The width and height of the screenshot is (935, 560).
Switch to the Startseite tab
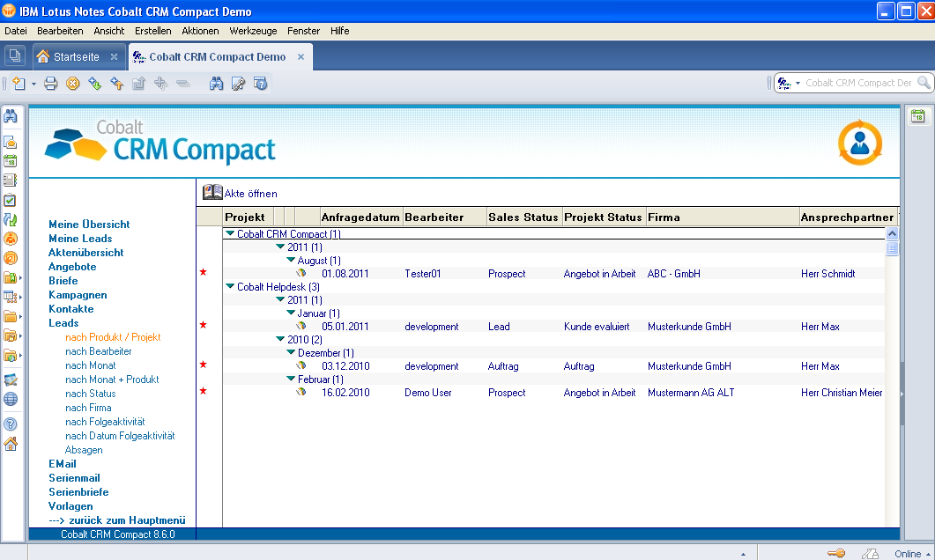click(x=77, y=56)
